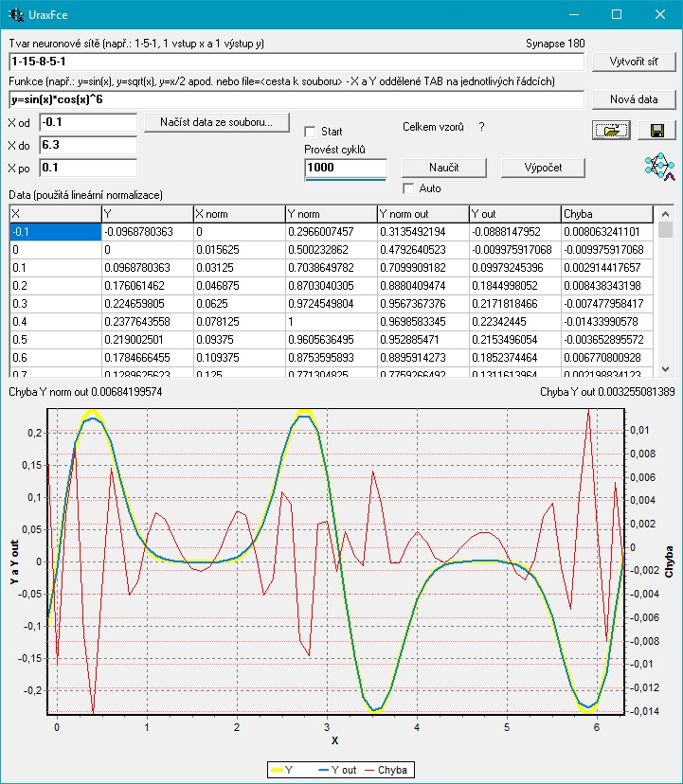
Task: Click the X po step field
Action: 88,168
